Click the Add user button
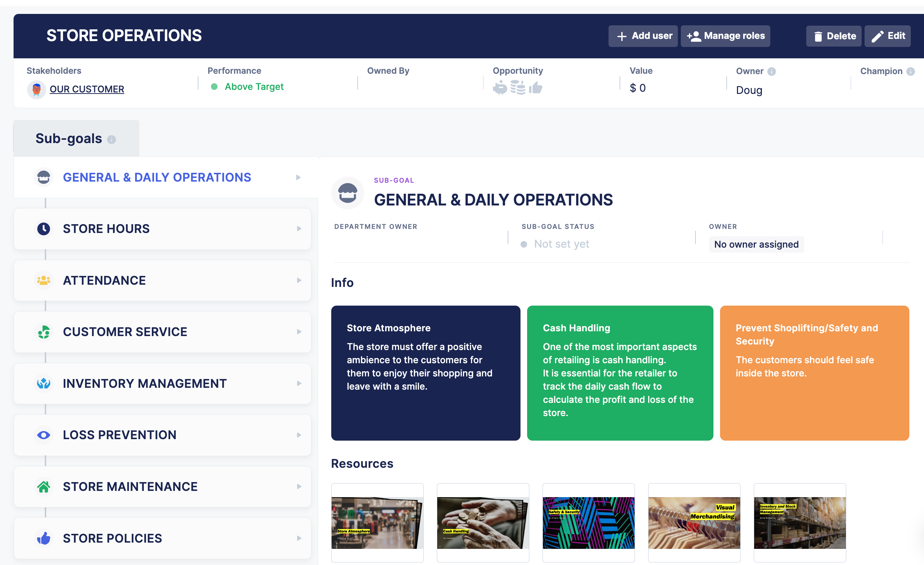The height and width of the screenshot is (565, 924). point(643,36)
